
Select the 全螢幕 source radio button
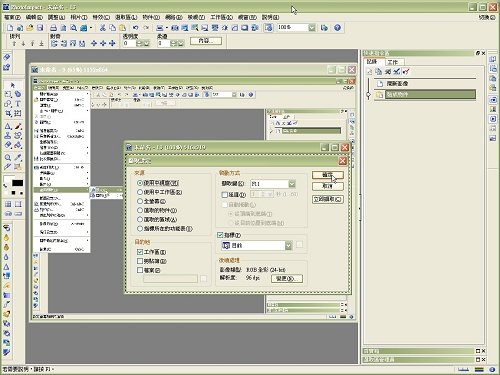click(x=140, y=201)
